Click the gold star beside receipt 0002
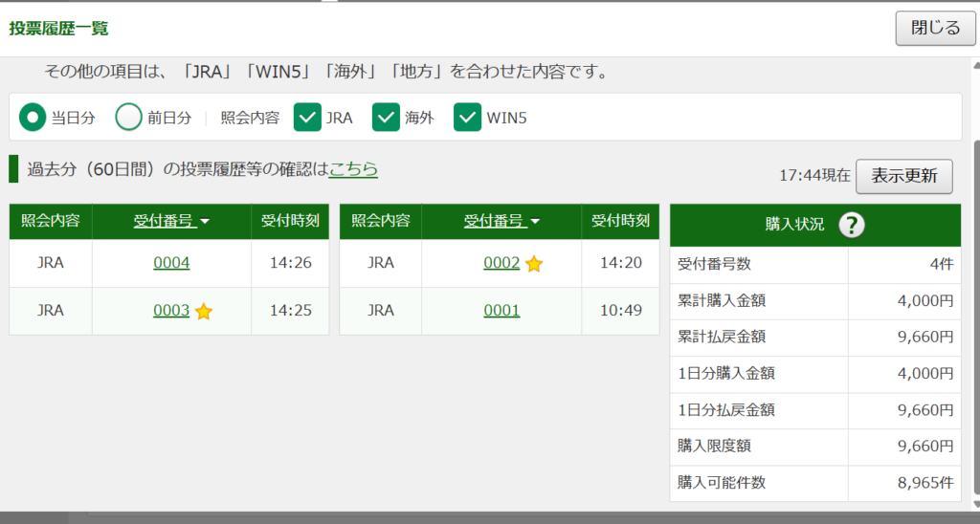This screenshot has width=980, height=524. (x=534, y=264)
